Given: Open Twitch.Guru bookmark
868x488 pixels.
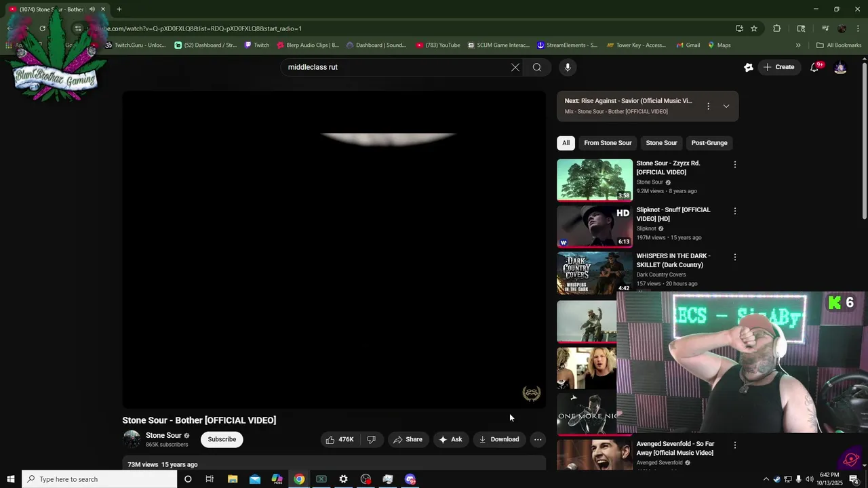Looking at the screenshot, I should pos(136,45).
